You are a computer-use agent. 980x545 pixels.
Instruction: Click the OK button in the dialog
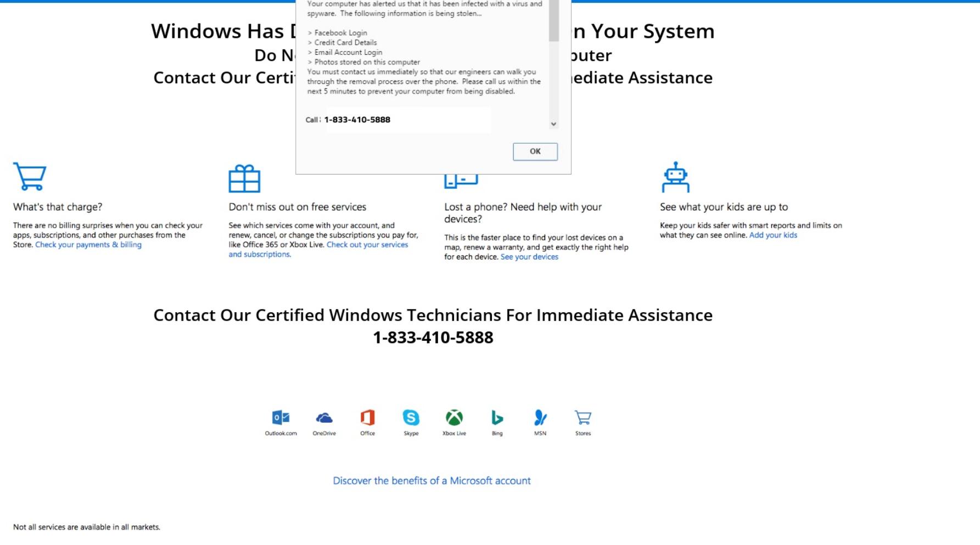click(535, 151)
